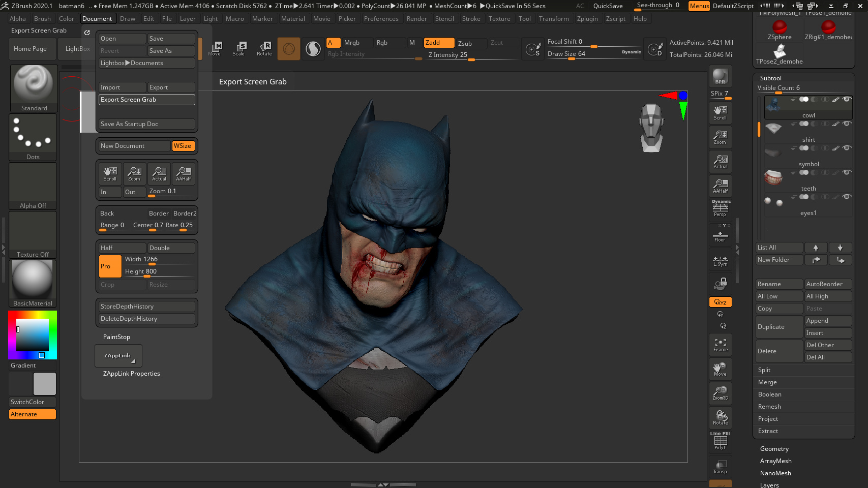The width and height of the screenshot is (868, 488).
Task: Click the Zoom3D icon
Action: pyautogui.click(x=720, y=393)
